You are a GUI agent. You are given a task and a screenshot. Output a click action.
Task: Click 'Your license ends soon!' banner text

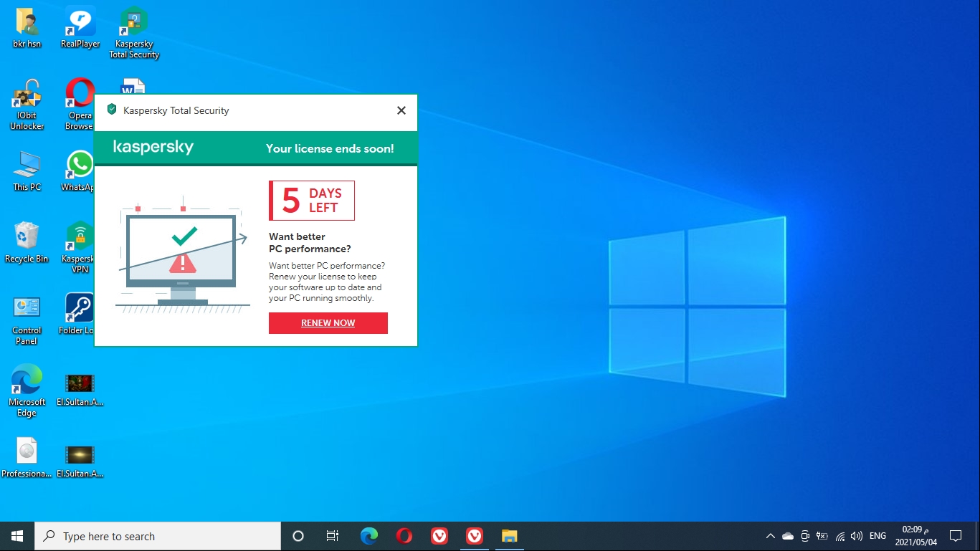[x=330, y=149]
